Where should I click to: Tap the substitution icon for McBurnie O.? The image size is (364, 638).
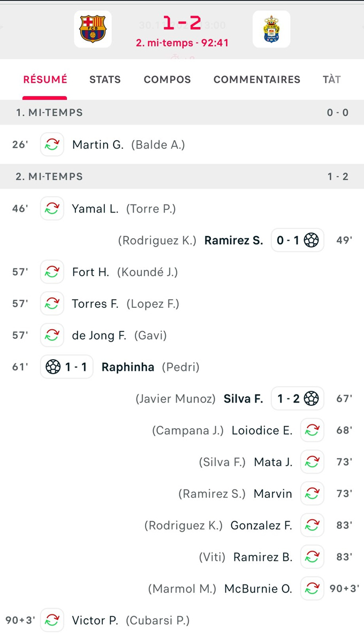312,588
